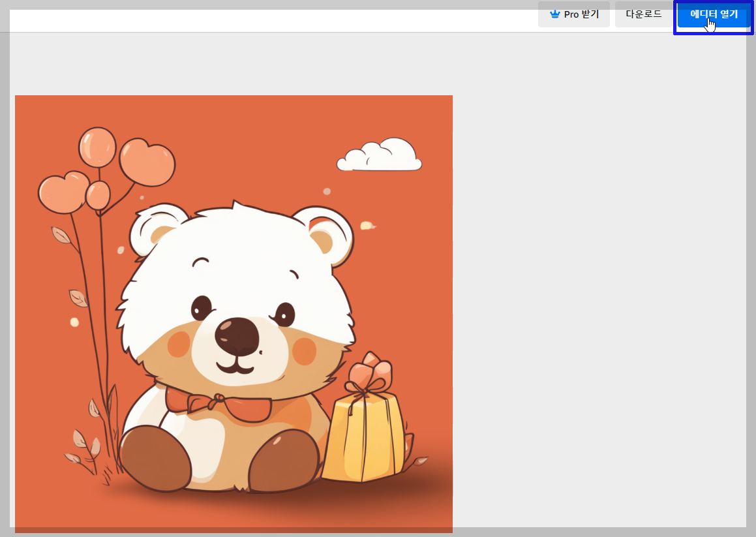This screenshot has width=756, height=537.
Task: Click the crown icon on Pro 받기
Action: (555, 14)
